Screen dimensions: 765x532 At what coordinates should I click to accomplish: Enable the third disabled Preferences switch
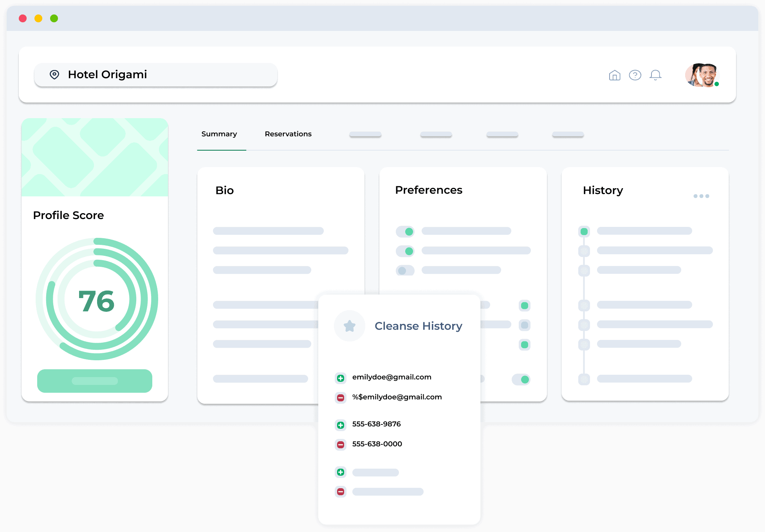tap(405, 270)
